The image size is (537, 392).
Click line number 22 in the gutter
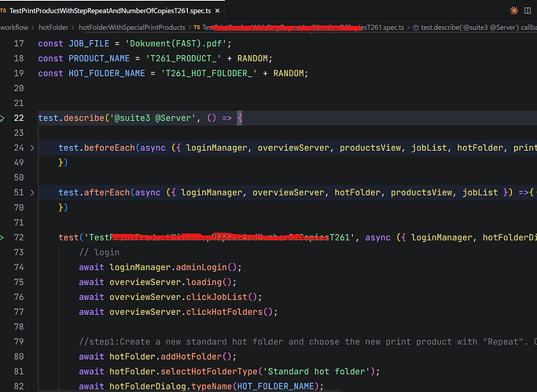[19, 119]
